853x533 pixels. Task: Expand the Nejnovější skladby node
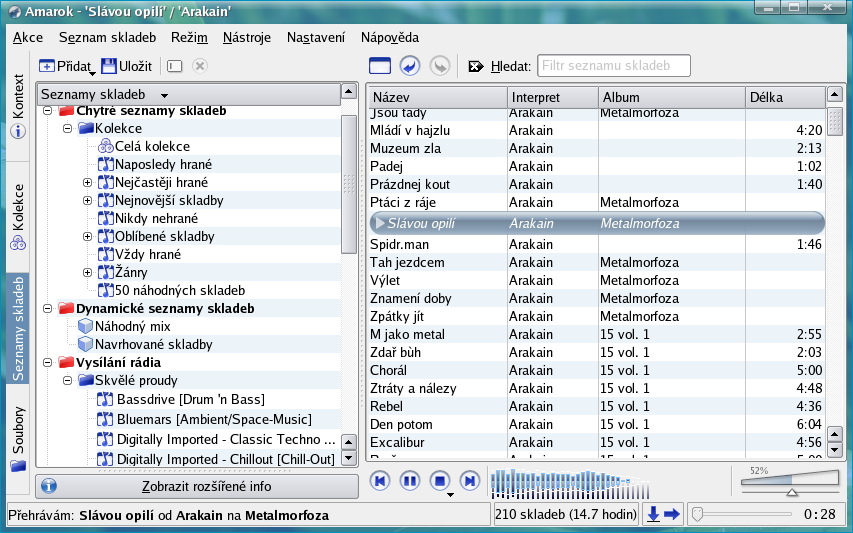coord(87,200)
